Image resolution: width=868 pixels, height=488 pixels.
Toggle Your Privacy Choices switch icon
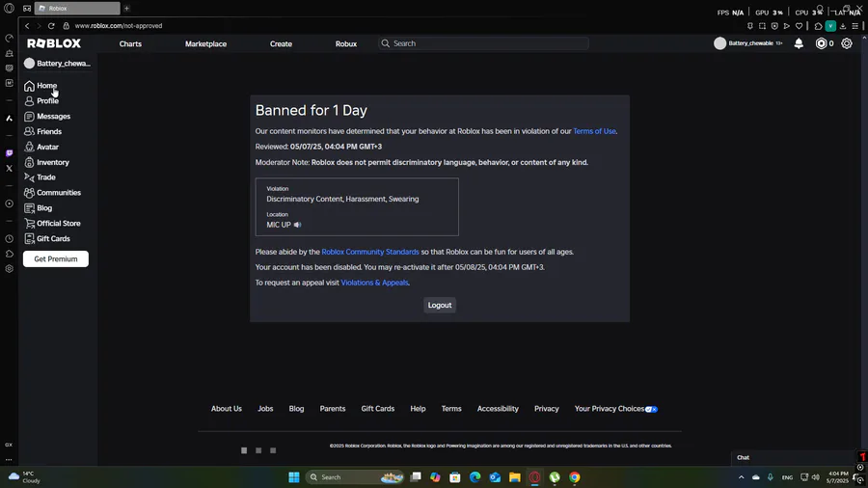pos(652,410)
